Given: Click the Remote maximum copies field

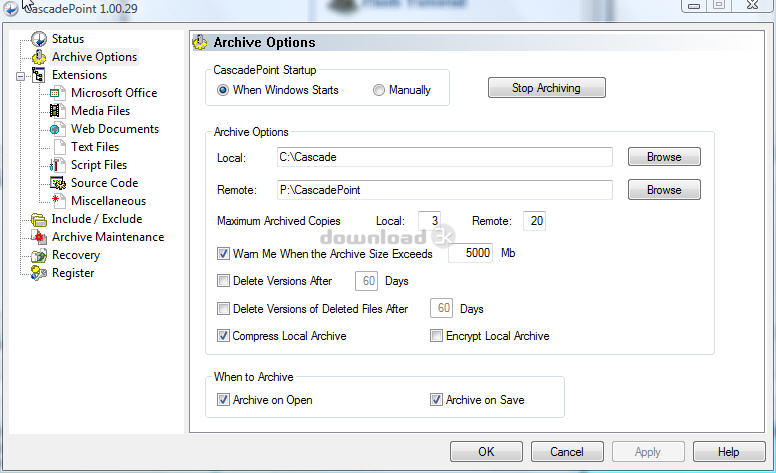Looking at the screenshot, I should 534,221.
